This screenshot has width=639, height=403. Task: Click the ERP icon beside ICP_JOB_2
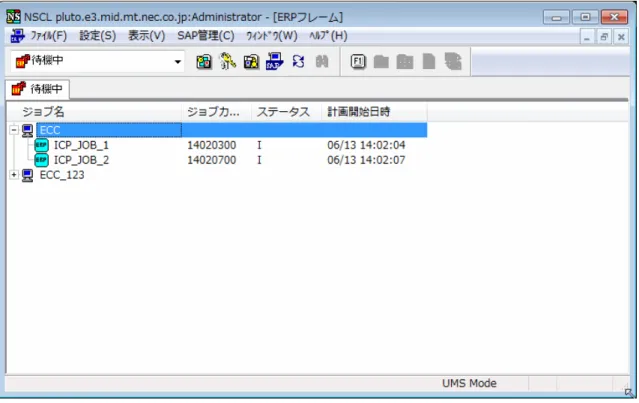[42, 160]
